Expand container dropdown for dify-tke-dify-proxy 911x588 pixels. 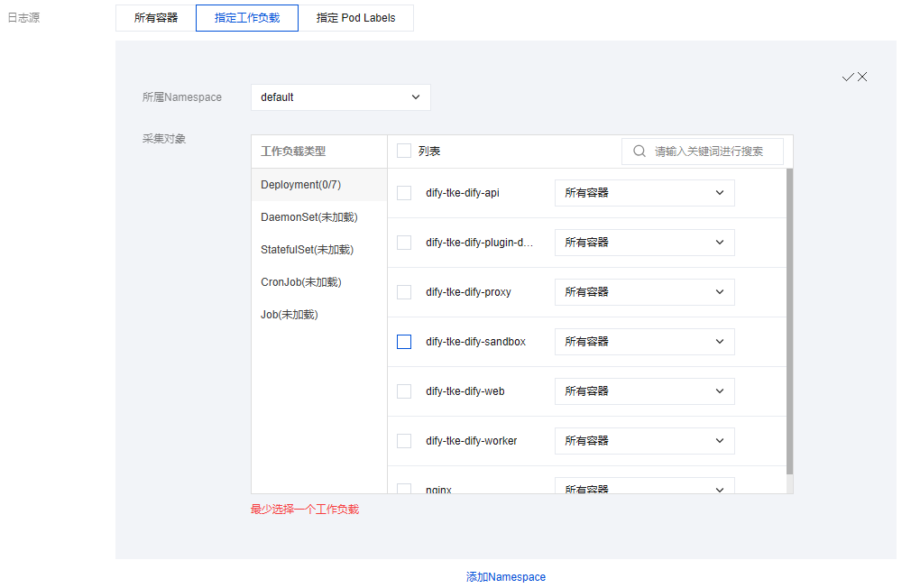coord(644,292)
